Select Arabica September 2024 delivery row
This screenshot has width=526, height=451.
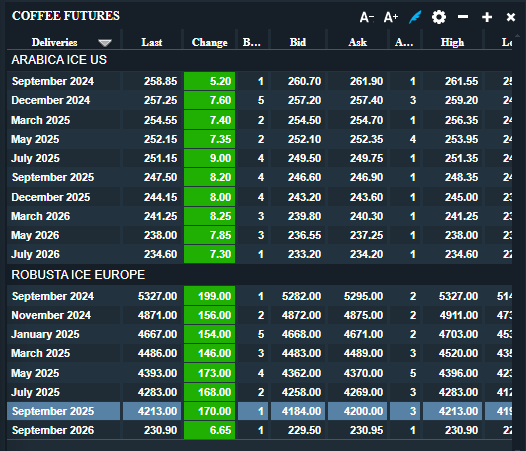pyautogui.click(x=259, y=81)
